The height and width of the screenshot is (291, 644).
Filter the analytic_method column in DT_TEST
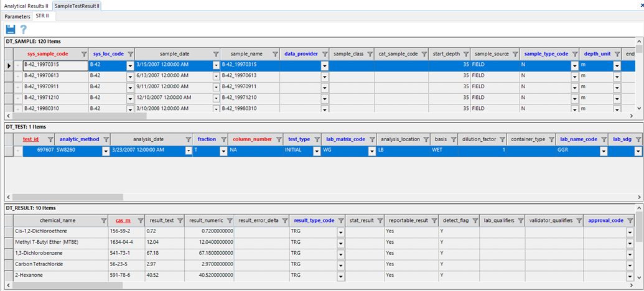[x=106, y=139]
